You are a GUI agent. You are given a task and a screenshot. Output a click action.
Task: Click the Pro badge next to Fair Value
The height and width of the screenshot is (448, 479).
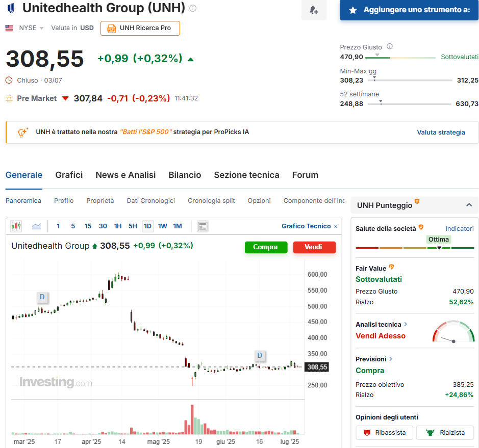(391, 267)
